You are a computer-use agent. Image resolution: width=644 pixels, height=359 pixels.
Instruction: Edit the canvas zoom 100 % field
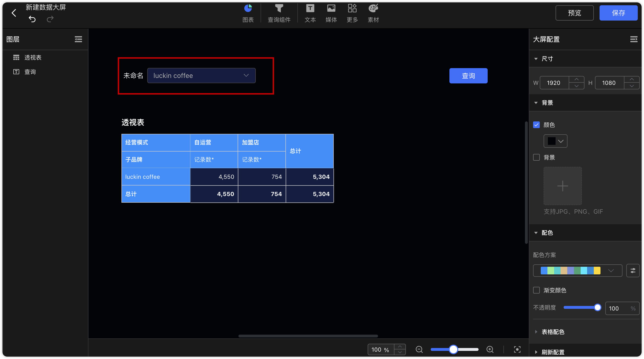tap(381, 349)
